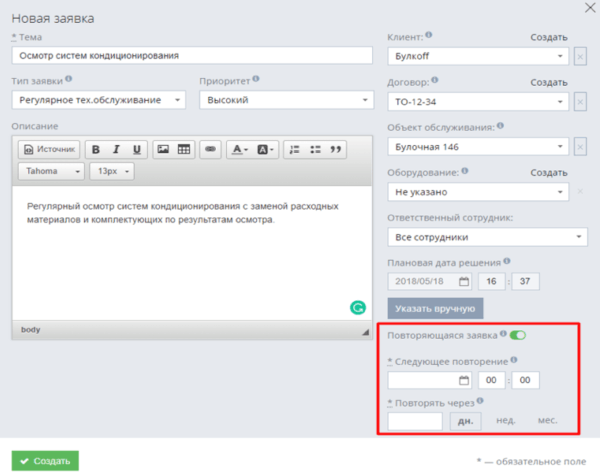Open the Grammarly icon in editor
This screenshot has width=600, height=476.
358,308
